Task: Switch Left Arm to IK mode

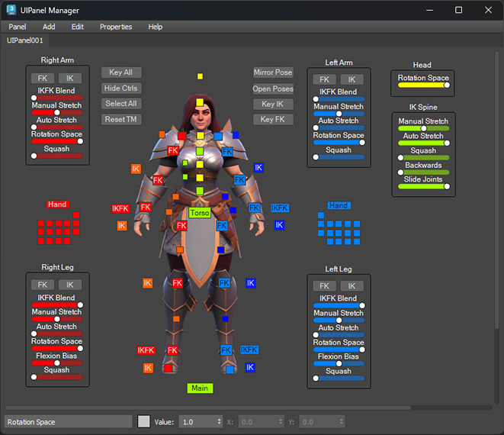Action: point(352,79)
